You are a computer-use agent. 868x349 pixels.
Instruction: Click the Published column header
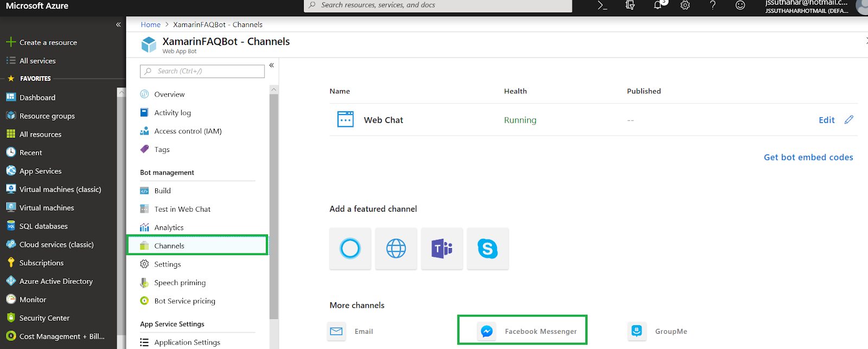[644, 91]
